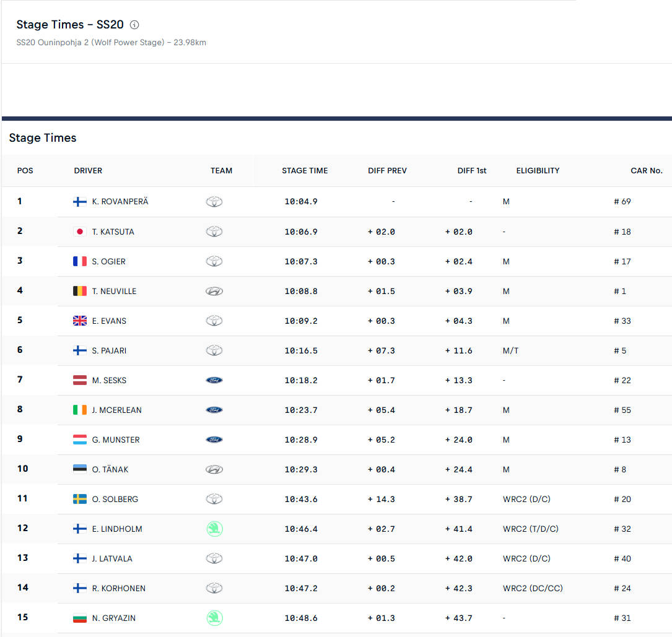Viewport: 672px width, 637px height.
Task: Select driver name R. KORHONEN
Action: [x=119, y=588]
